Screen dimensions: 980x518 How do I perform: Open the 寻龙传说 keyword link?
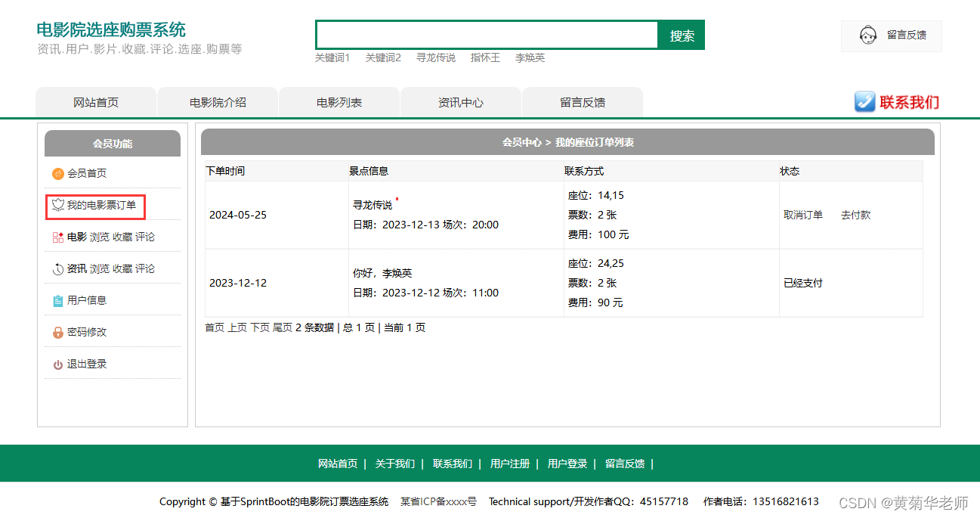[435, 57]
